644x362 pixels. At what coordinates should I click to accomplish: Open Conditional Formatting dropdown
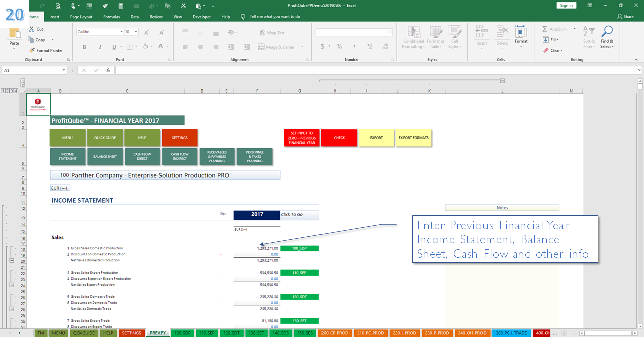coord(413,38)
